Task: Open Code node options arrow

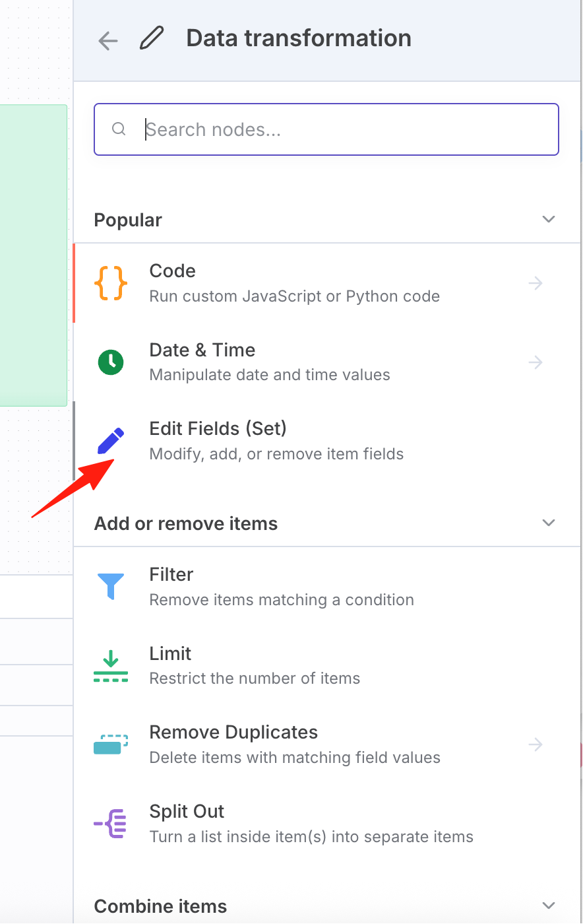Action: coord(536,283)
